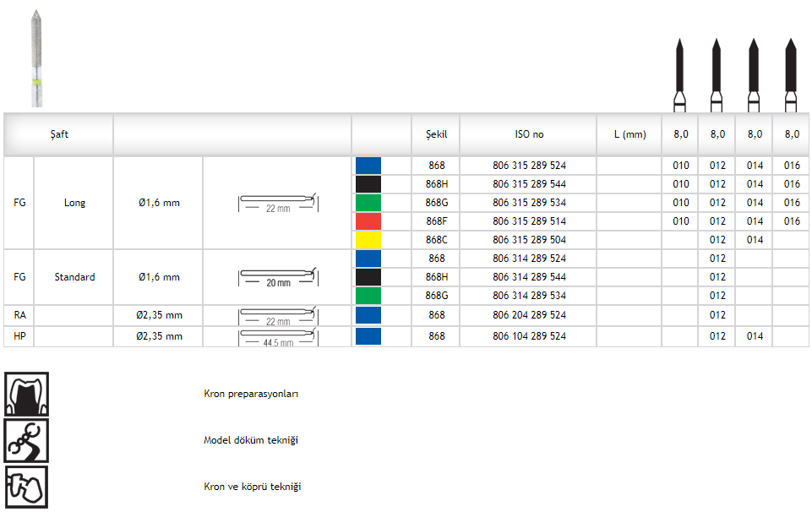Click the Şekil column header

click(436, 134)
